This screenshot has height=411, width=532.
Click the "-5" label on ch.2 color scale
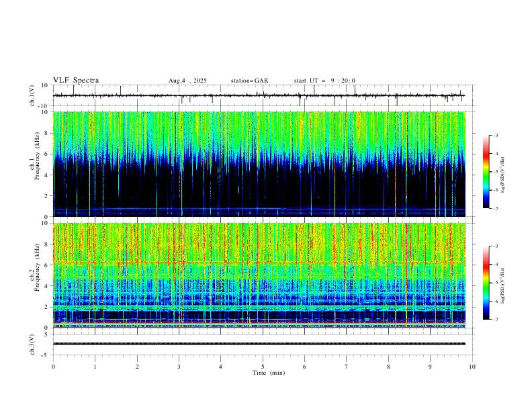pos(496,283)
